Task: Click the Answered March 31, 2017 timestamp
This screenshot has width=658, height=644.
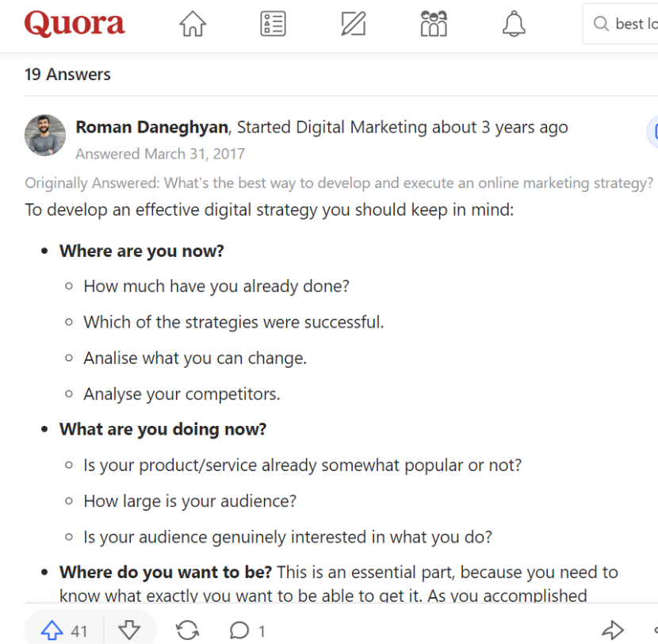Action: coord(160,154)
